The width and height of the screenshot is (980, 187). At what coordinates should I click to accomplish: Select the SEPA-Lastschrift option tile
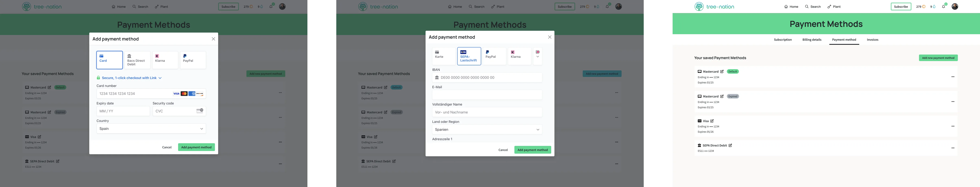click(x=469, y=56)
